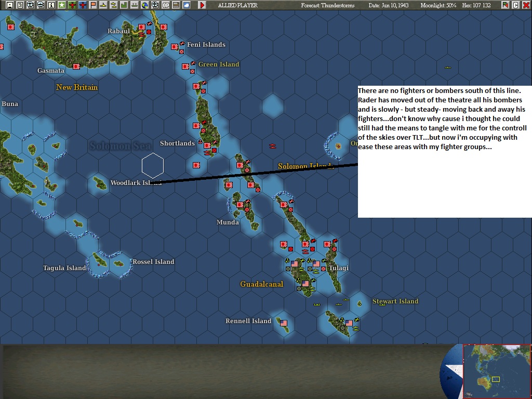Click the 'ALLIED PLAYER' label
The height and width of the screenshot is (399, 532).
click(238, 5)
